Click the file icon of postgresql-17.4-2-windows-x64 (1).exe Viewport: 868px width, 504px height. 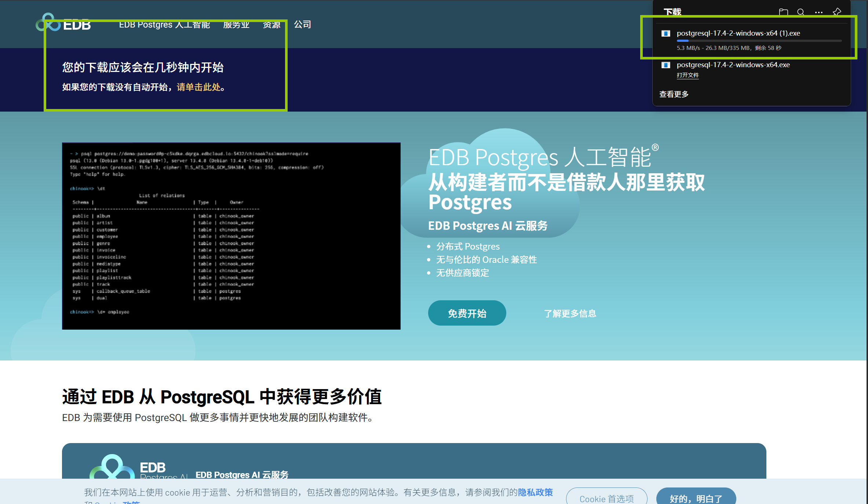coord(666,33)
